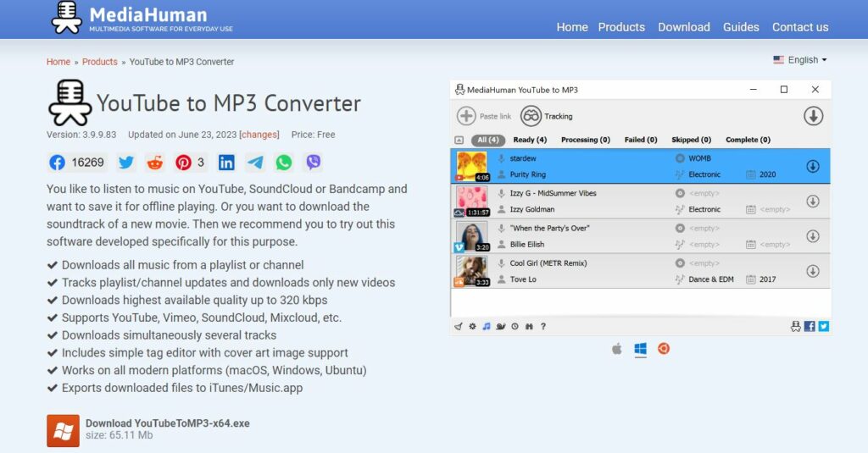Image resolution: width=868 pixels, height=453 pixels.
Task: Select the macOS Apple platform icon
Action: [x=617, y=349]
